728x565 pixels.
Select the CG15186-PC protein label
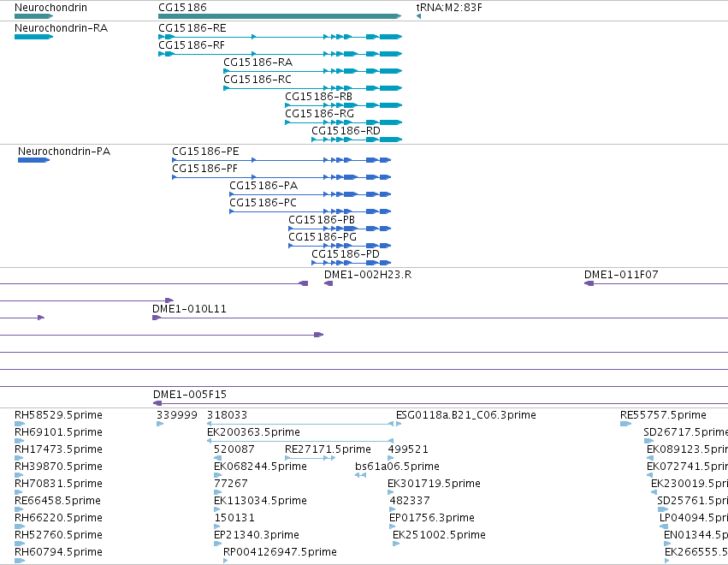point(263,203)
